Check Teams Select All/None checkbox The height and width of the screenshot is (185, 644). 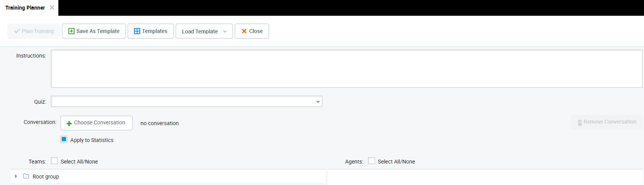tap(55, 161)
